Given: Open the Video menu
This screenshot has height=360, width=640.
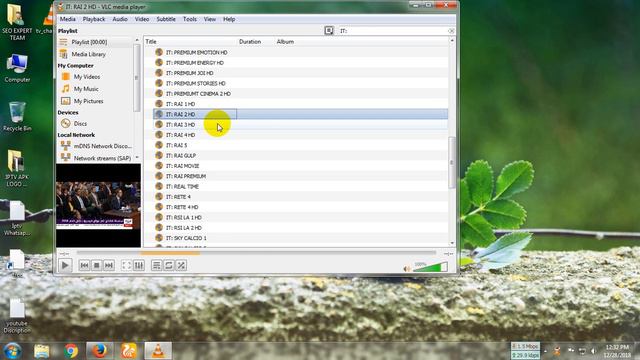Looking at the screenshot, I should [x=142, y=19].
